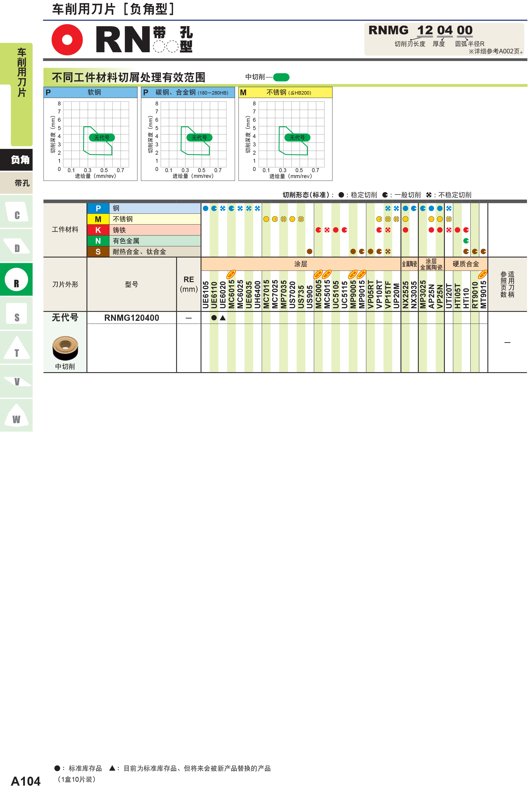Click the 涂层 coating category header

coord(301,264)
